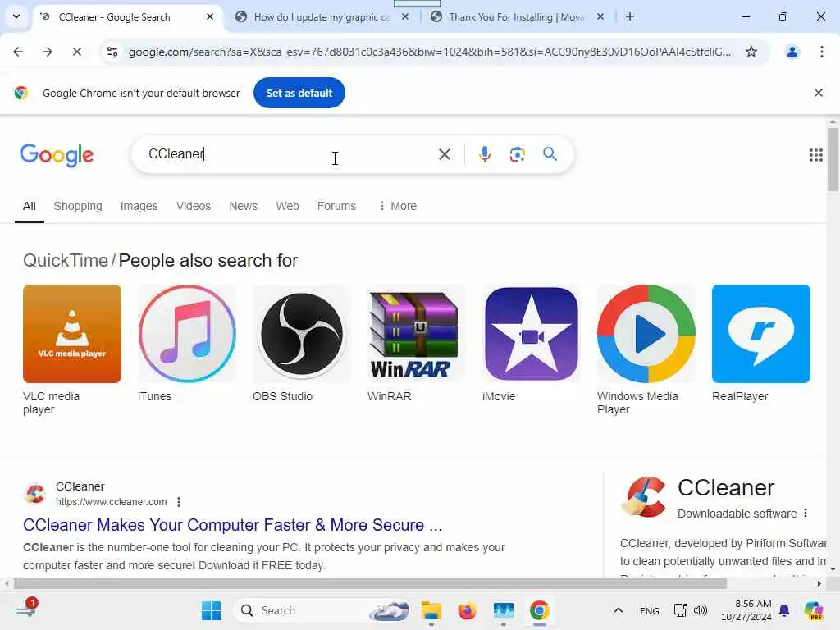
Task: Open more options beside ccleaner.com URL
Action: click(x=178, y=502)
